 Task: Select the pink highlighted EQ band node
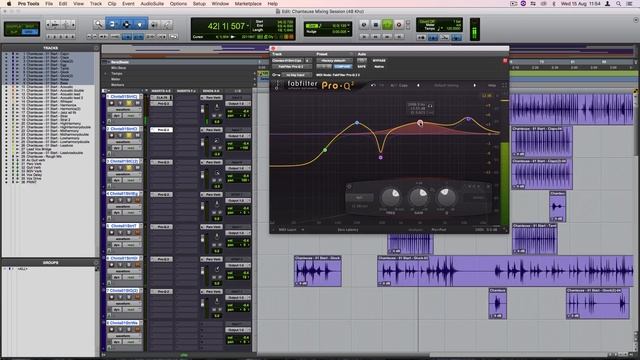tap(420, 123)
